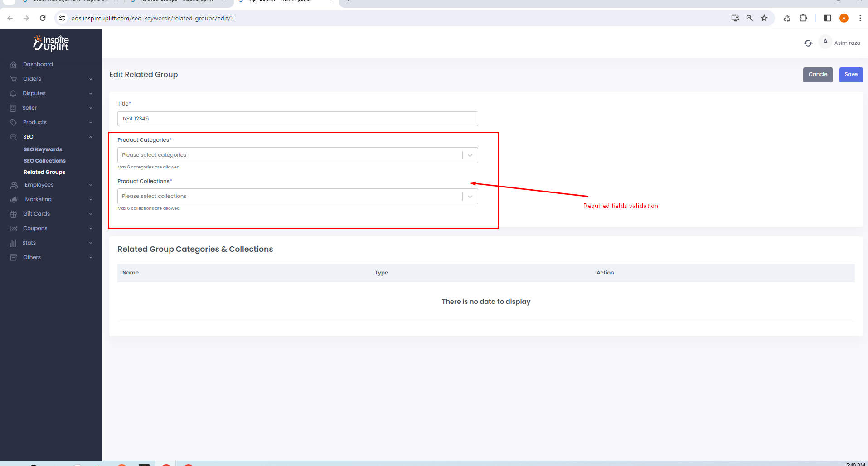Click the Gift Cards icon in sidebar
This screenshot has width=868, height=466.
(x=14, y=214)
